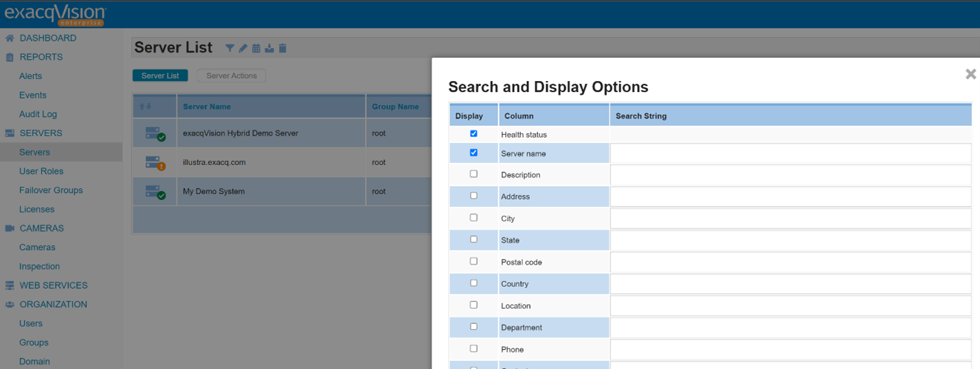The height and width of the screenshot is (369, 980).
Task: Click the filter funnel icon beside Server List
Action: coord(230,48)
